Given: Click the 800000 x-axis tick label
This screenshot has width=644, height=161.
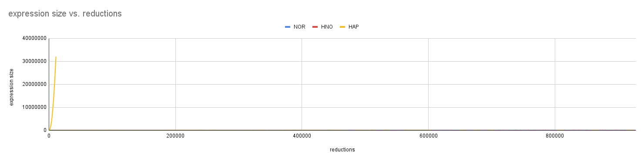Looking at the screenshot, I should point(555,136).
